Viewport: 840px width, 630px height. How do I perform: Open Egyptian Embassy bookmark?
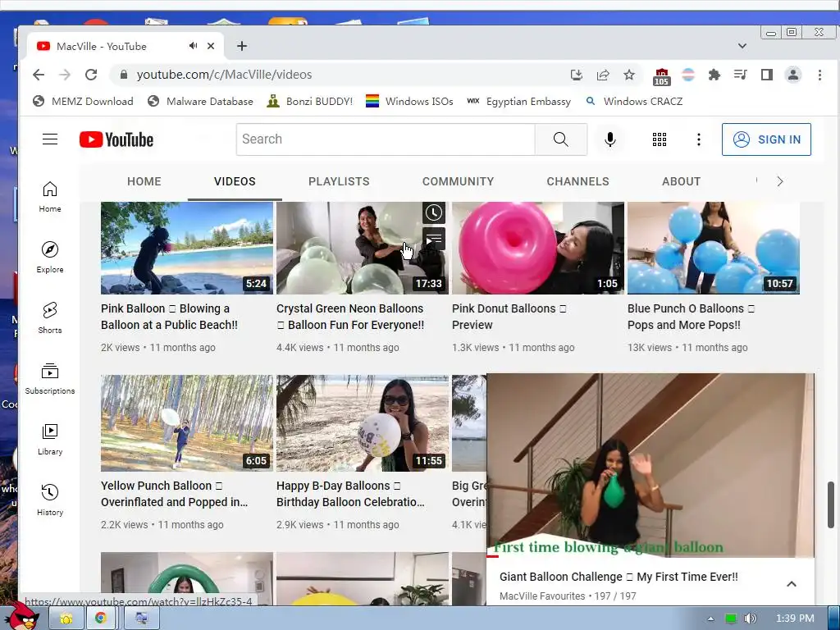click(518, 101)
